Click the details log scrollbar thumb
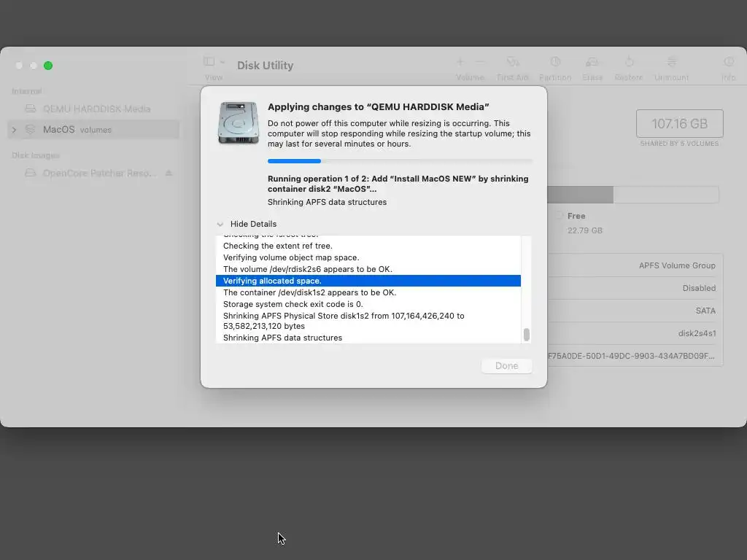This screenshot has height=560, width=747. [x=527, y=334]
